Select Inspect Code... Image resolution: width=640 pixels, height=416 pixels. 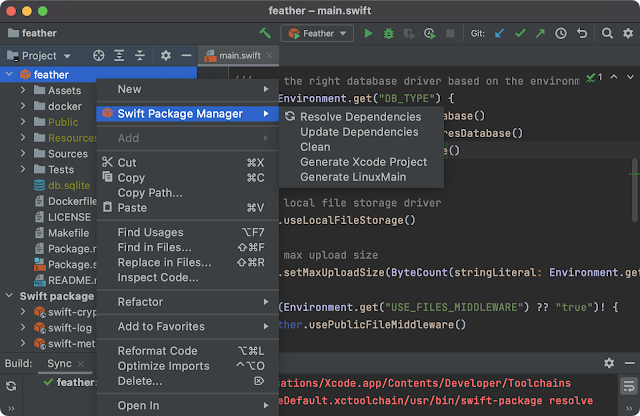click(188, 278)
